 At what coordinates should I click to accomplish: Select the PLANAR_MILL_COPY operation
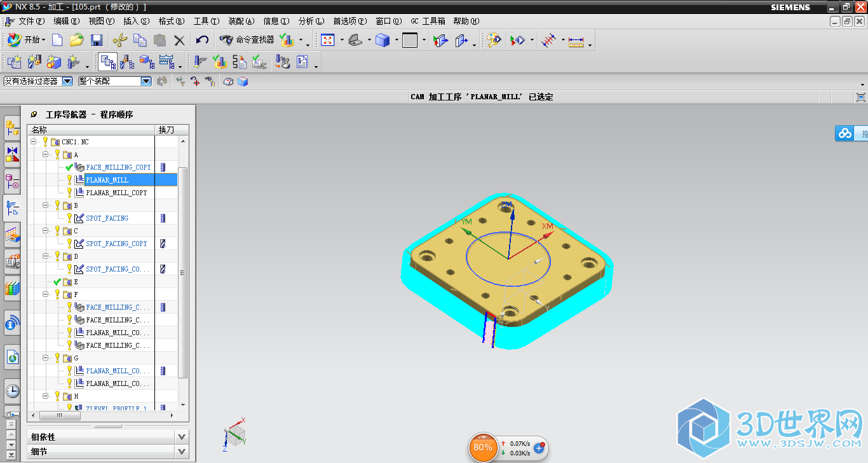(116, 193)
